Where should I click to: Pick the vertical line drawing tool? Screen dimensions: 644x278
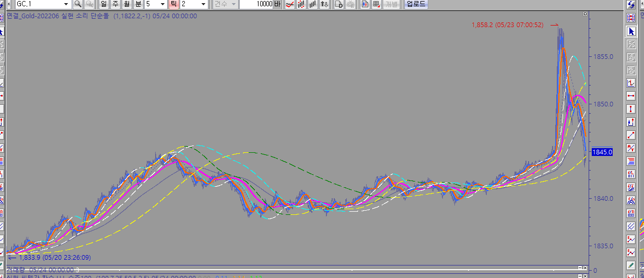(x=631, y=109)
